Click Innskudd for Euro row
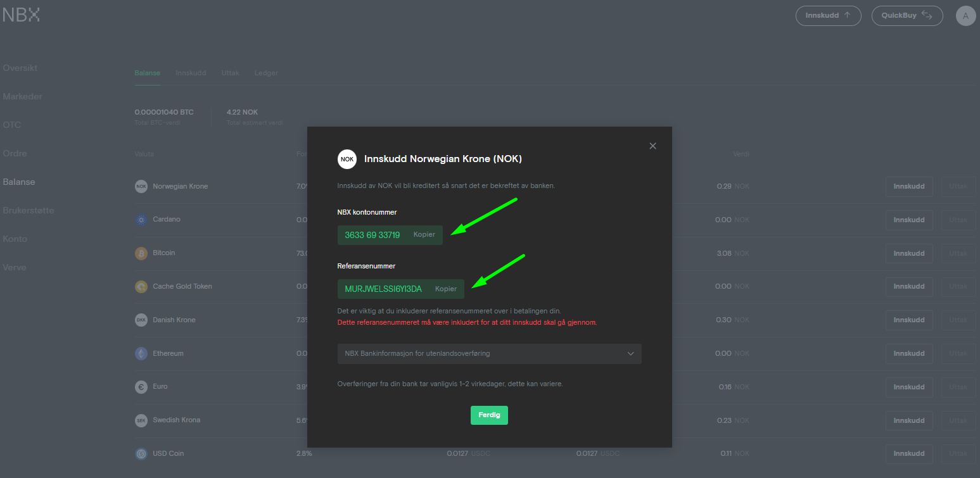Image resolution: width=980 pixels, height=478 pixels. coord(909,387)
